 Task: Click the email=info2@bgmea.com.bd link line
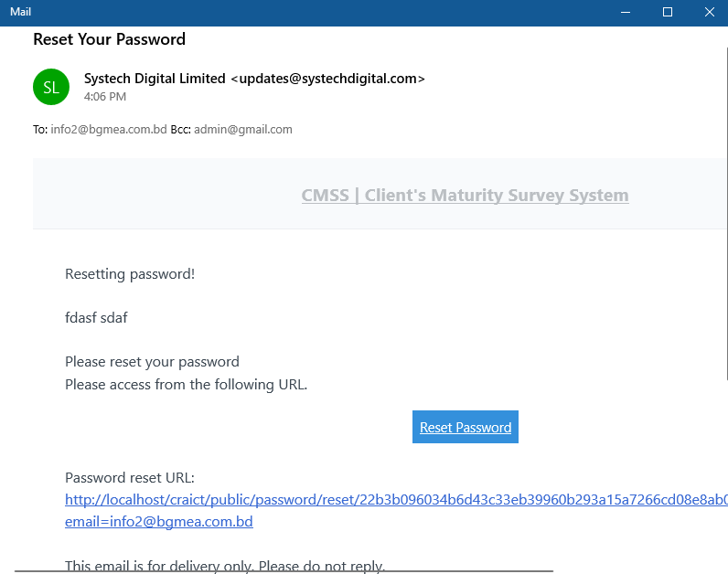tap(159, 522)
